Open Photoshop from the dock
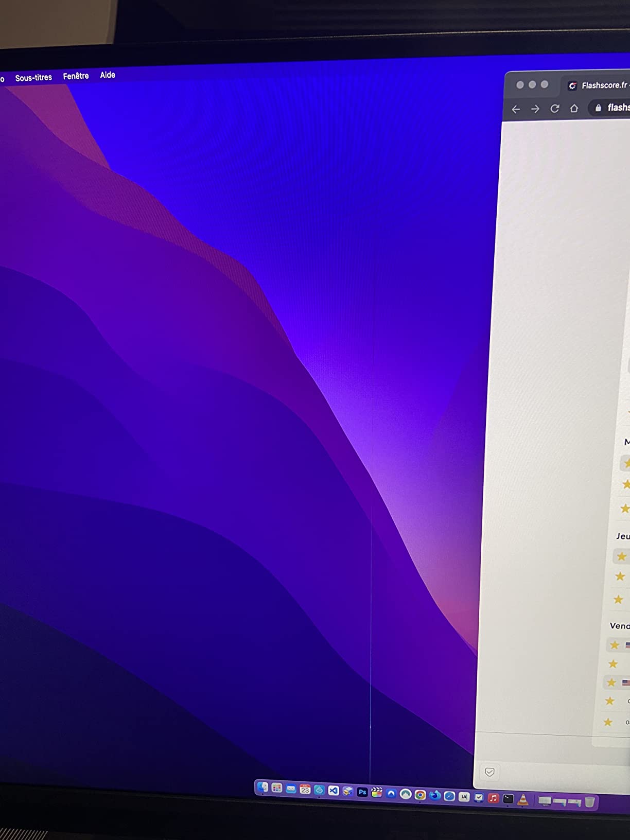 (362, 792)
